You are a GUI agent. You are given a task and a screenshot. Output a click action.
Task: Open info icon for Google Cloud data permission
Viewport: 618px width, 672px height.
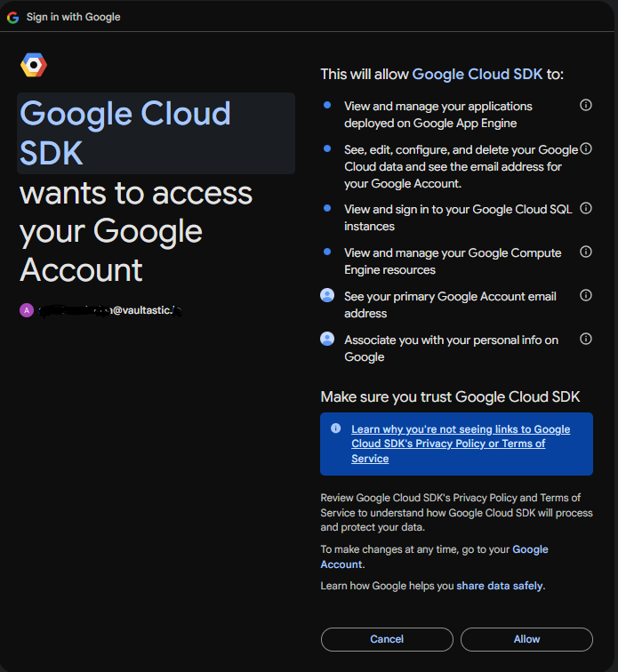point(586,148)
